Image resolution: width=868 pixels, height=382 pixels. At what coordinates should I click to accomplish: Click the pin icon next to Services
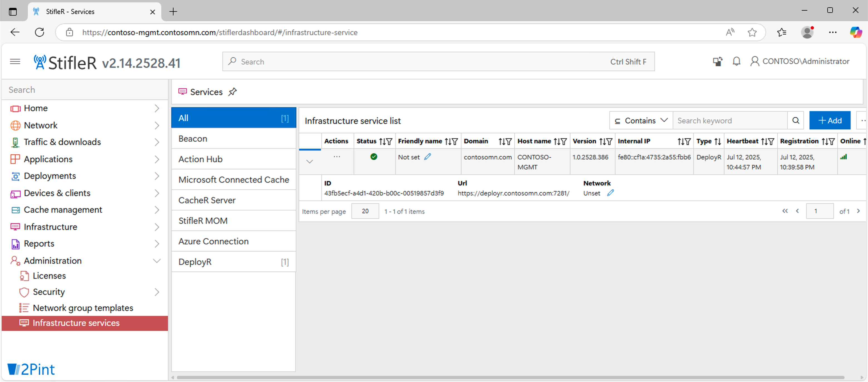click(x=232, y=92)
